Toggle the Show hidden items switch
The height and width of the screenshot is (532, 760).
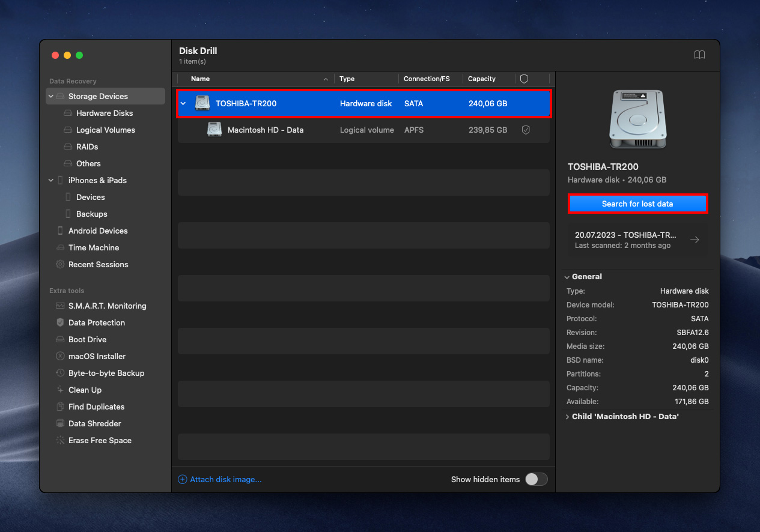[x=537, y=479]
